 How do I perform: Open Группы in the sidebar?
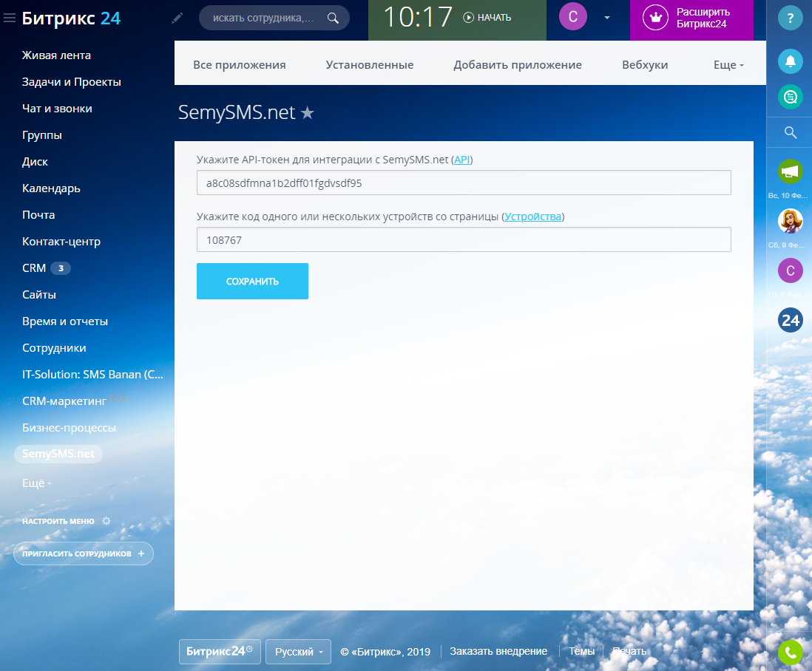point(42,135)
